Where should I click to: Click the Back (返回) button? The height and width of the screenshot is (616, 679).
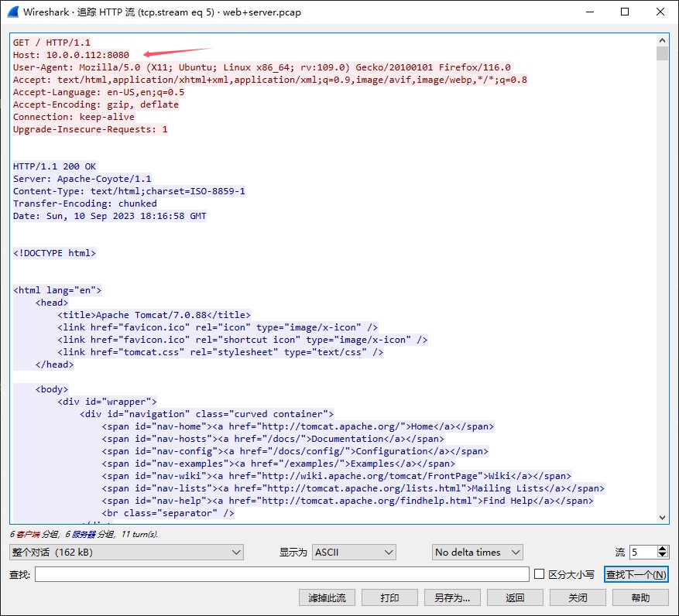pos(515,598)
